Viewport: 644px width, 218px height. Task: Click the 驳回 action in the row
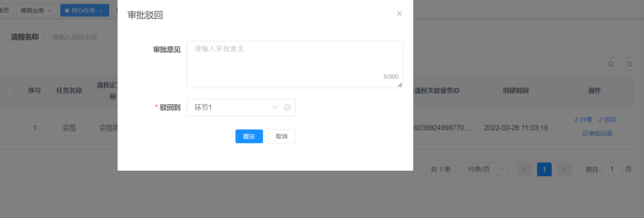pyautogui.click(x=607, y=120)
